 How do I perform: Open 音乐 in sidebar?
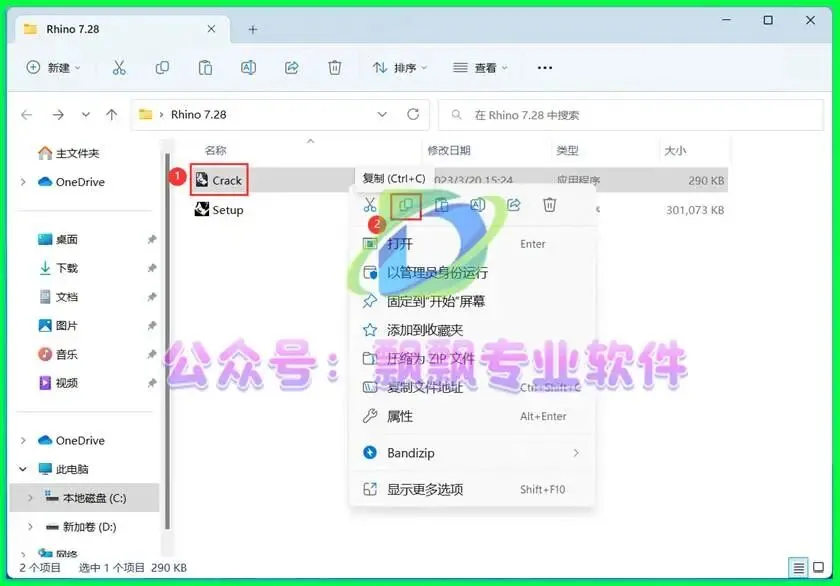58,354
